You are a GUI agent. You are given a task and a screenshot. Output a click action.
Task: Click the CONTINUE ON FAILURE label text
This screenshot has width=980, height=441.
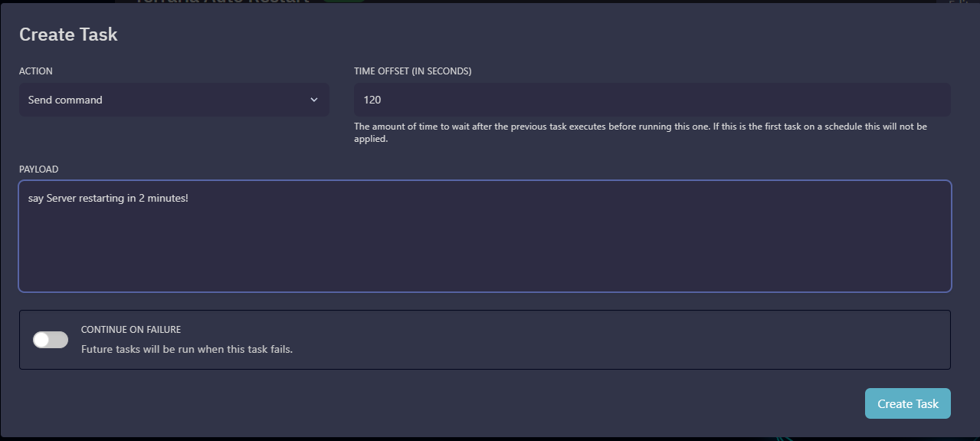pos(131,330)
